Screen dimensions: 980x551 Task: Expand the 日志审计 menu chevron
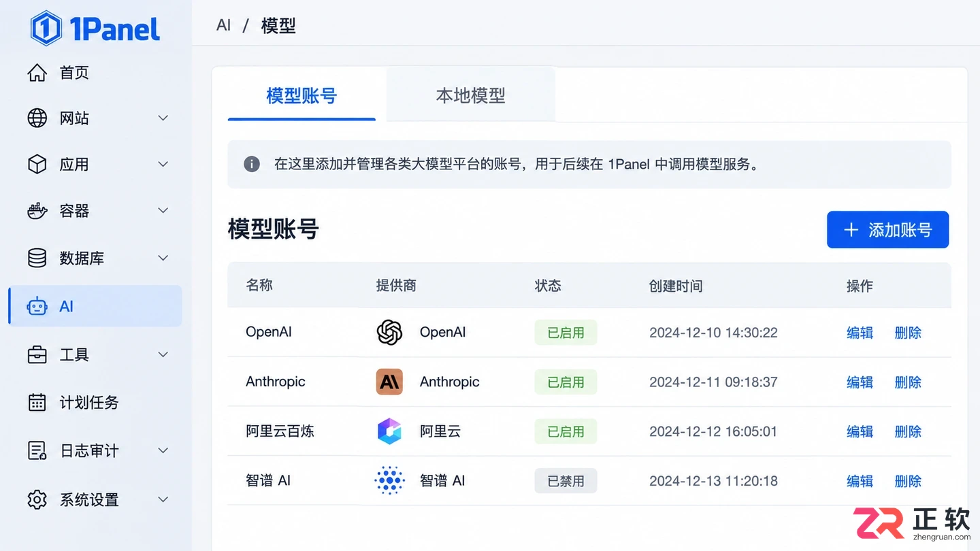(163, 450)
